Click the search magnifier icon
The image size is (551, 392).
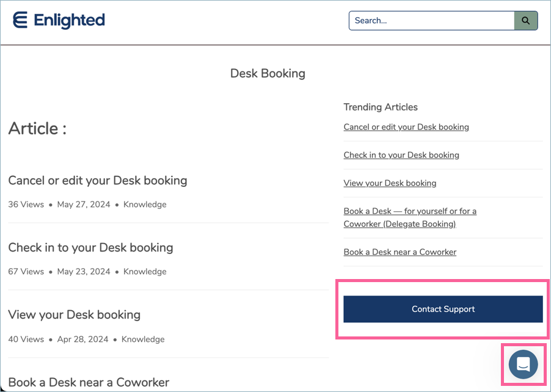525,20
